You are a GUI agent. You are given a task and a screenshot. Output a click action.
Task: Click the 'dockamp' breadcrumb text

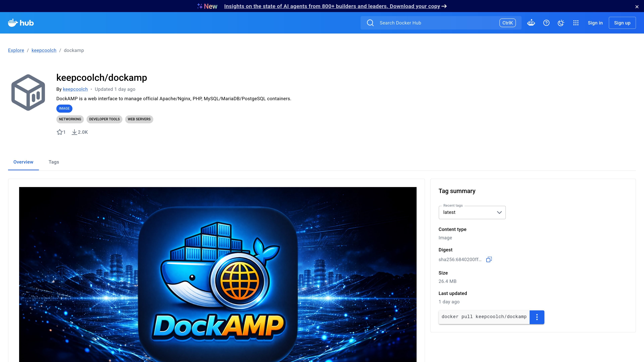pos(74,50)
